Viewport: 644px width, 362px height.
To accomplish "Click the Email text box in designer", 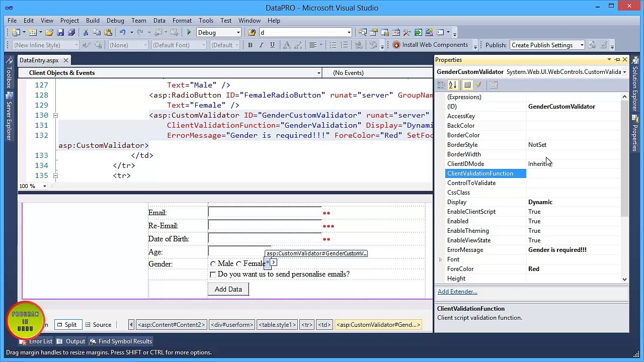I will (265, 213).
